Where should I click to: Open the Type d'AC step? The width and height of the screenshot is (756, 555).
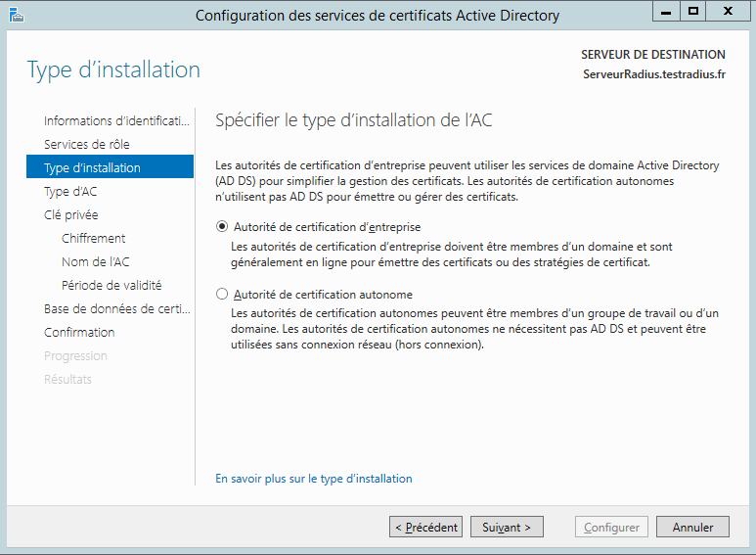pos(70,192)
